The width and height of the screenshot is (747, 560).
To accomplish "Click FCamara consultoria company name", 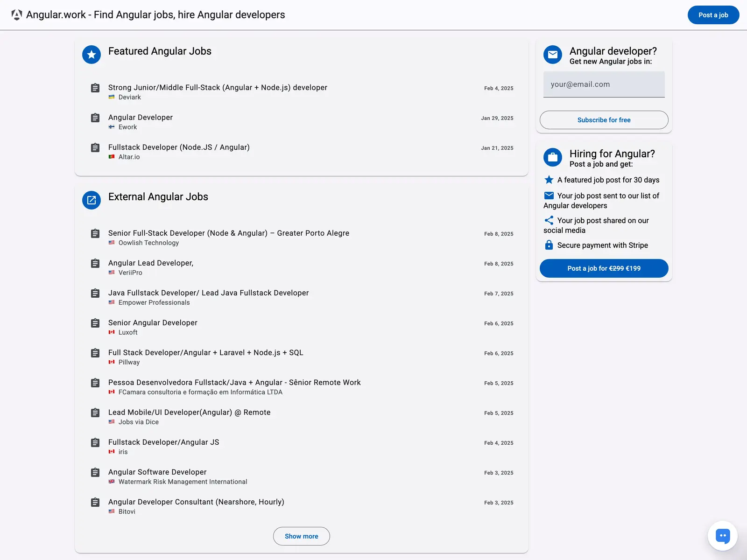I will point(200,392).
